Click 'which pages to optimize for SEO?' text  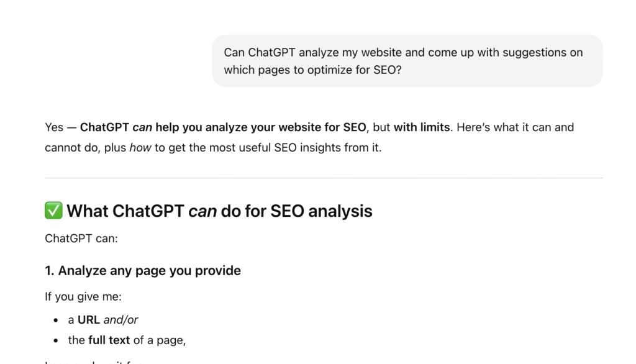coord(312,70)
